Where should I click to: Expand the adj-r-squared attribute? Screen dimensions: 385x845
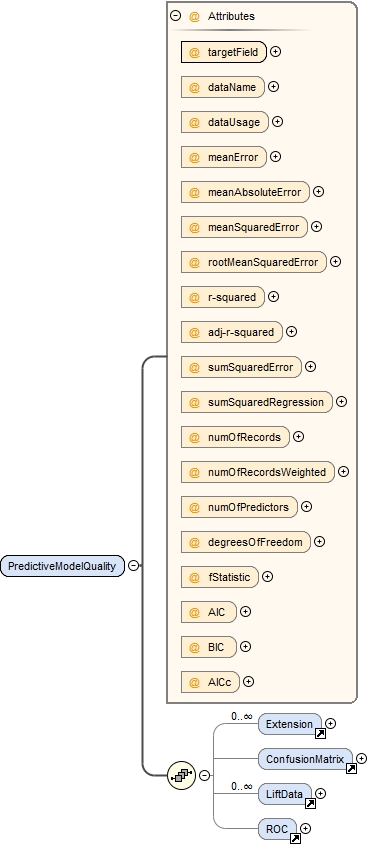[291, 332]
